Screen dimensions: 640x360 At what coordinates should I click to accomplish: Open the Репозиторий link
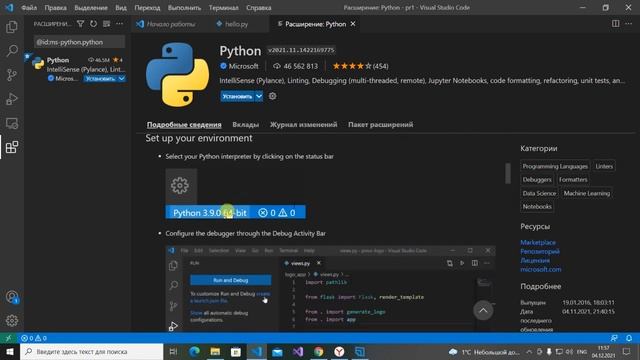click(540, 251)
